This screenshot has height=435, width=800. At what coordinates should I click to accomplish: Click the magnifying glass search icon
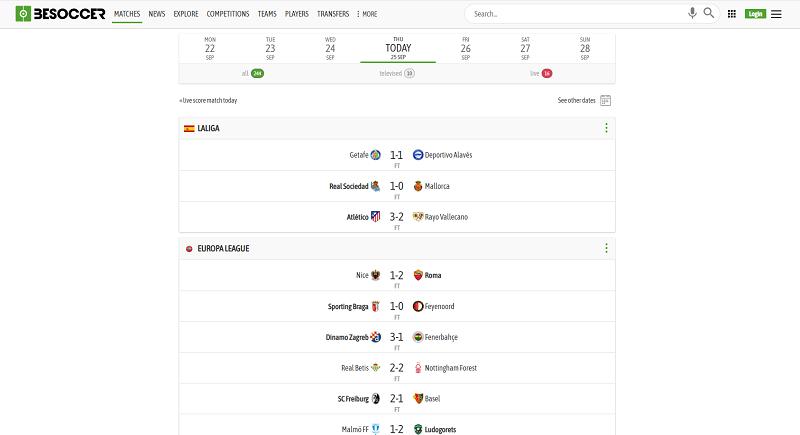(709, 14)
